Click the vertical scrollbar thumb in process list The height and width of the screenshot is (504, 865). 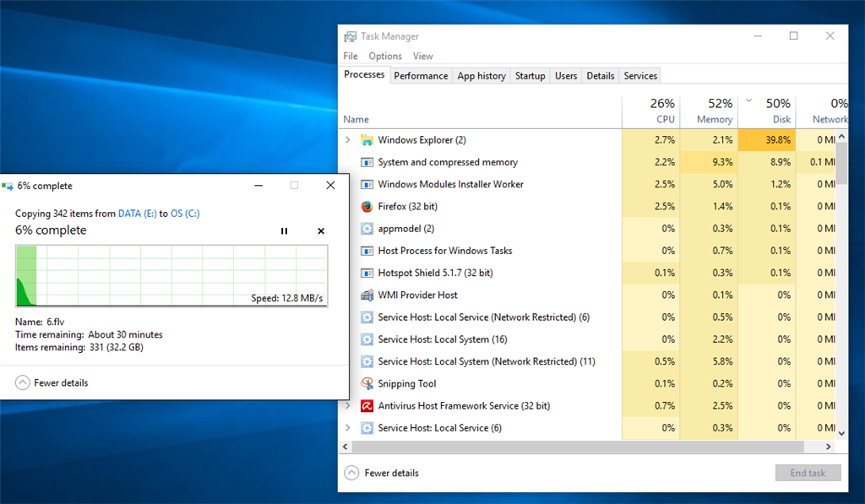841,163
